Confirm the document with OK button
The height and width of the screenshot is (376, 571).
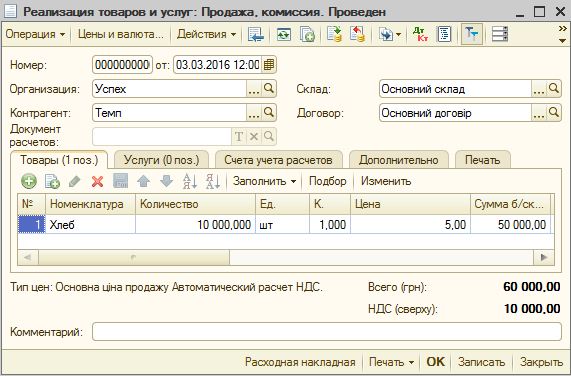436,362
